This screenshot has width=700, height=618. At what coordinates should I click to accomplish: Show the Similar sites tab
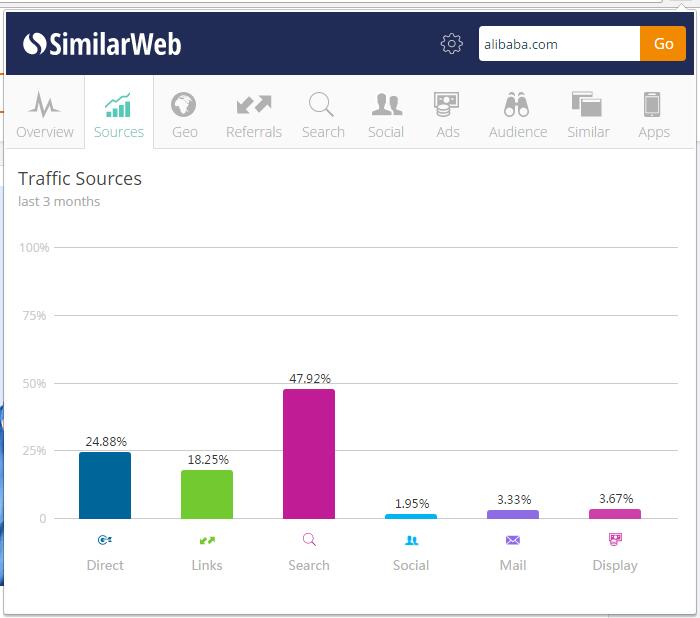pos(587,114)
